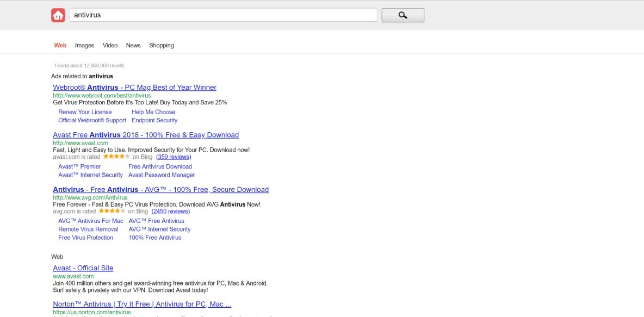644x317 pixels.
Task: Click 'Free Forever - Fast & Easy' AVG description
Action: [157, 204]
